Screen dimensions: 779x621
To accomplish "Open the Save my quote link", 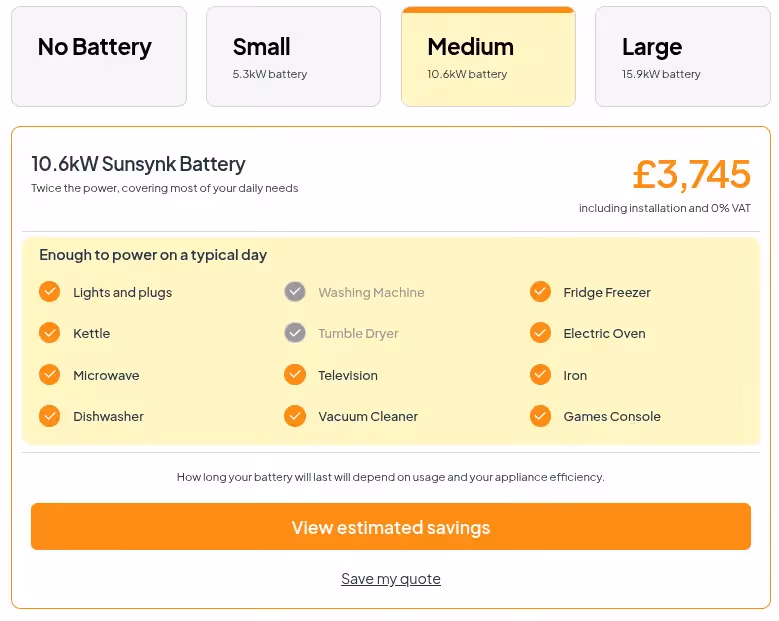I will pyautogui.click(x=390, y=579).
